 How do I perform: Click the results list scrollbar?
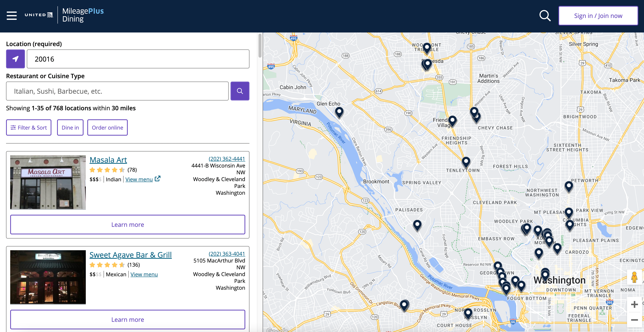[260, 46]
